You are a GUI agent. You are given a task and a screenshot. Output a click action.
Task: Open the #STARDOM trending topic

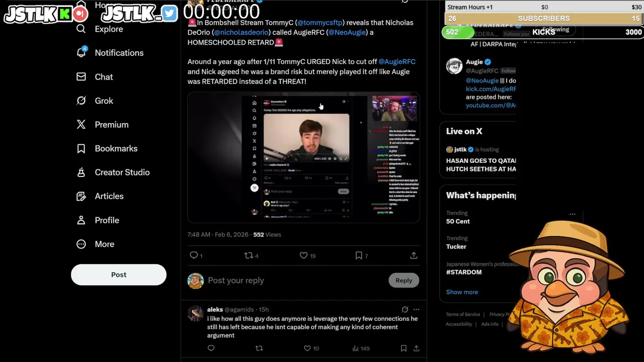(x=464, y=272)
